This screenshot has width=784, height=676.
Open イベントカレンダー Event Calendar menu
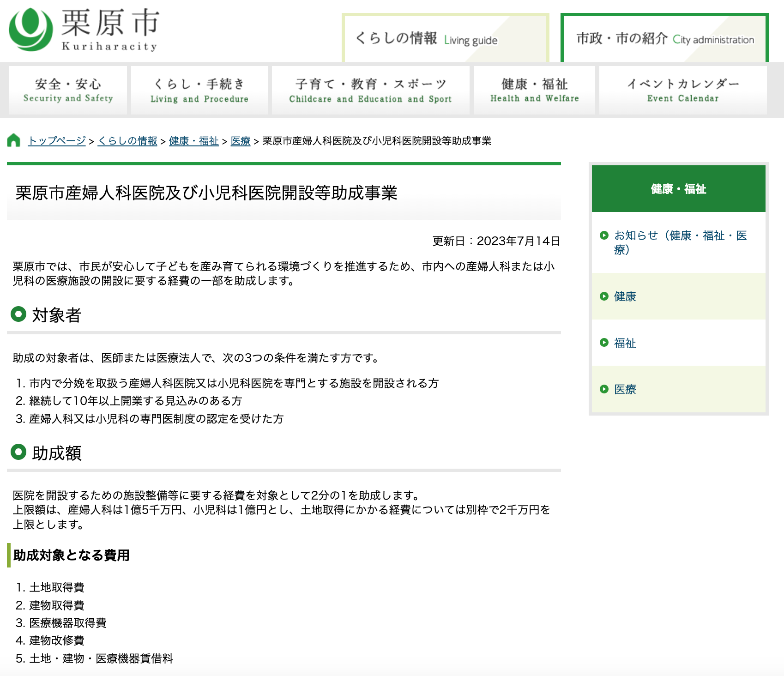pos(683,90)
